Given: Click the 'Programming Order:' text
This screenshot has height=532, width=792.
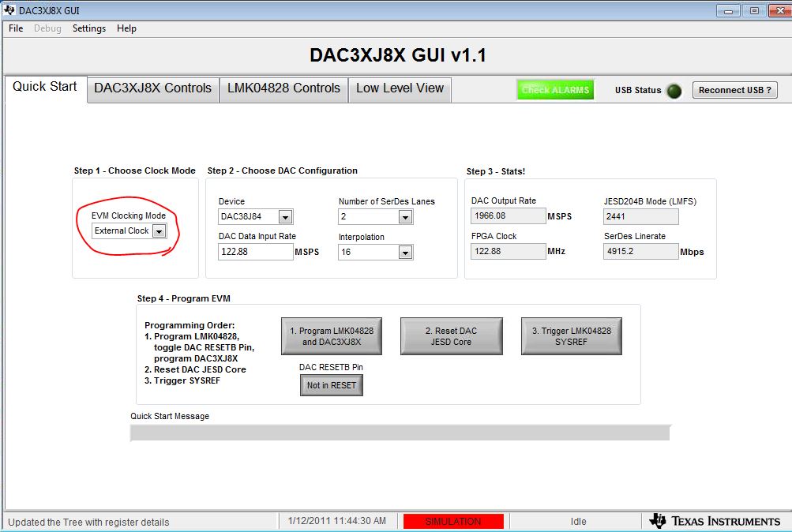Looking at the screenshot, I should [190, 325].
